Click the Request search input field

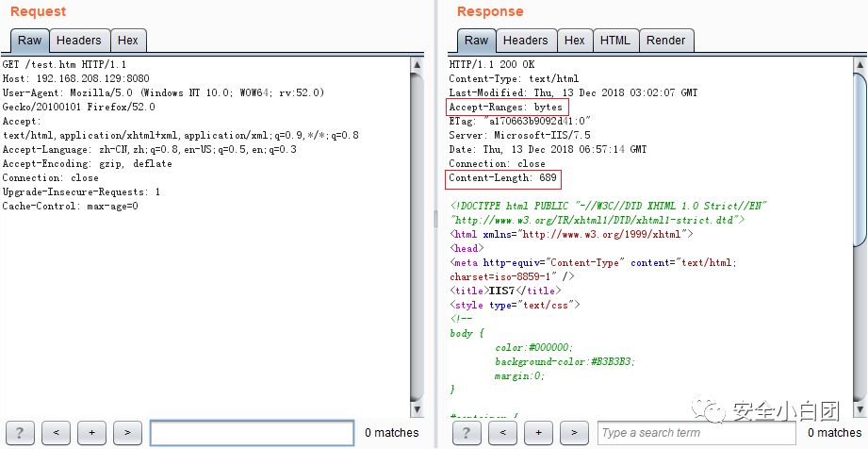[x=251, y=433]
